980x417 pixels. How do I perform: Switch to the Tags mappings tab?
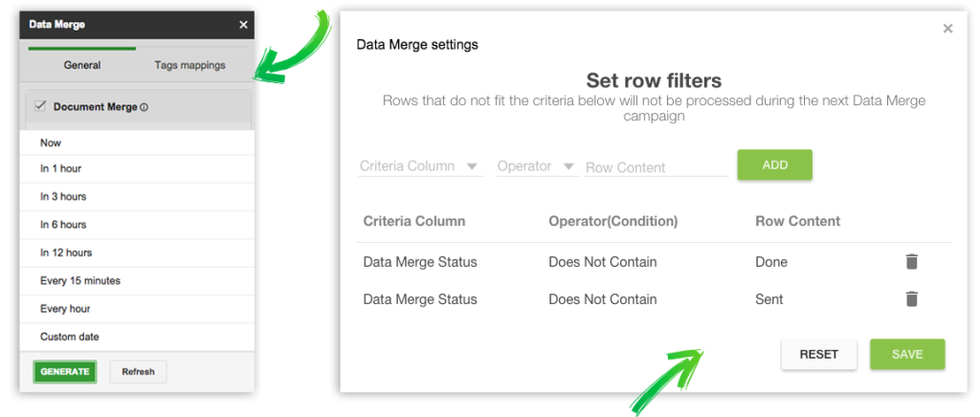pyautogui.click(x=189, y=65)
